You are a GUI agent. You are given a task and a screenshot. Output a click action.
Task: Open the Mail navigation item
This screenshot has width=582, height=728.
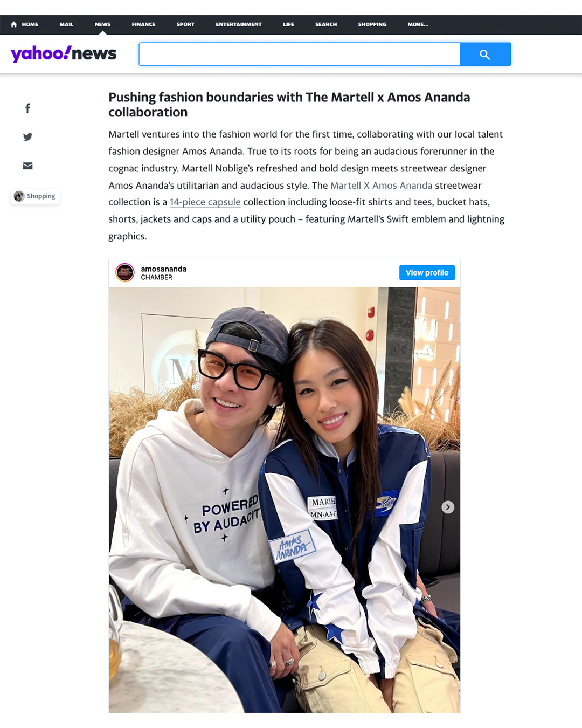(x=66, y=24)
